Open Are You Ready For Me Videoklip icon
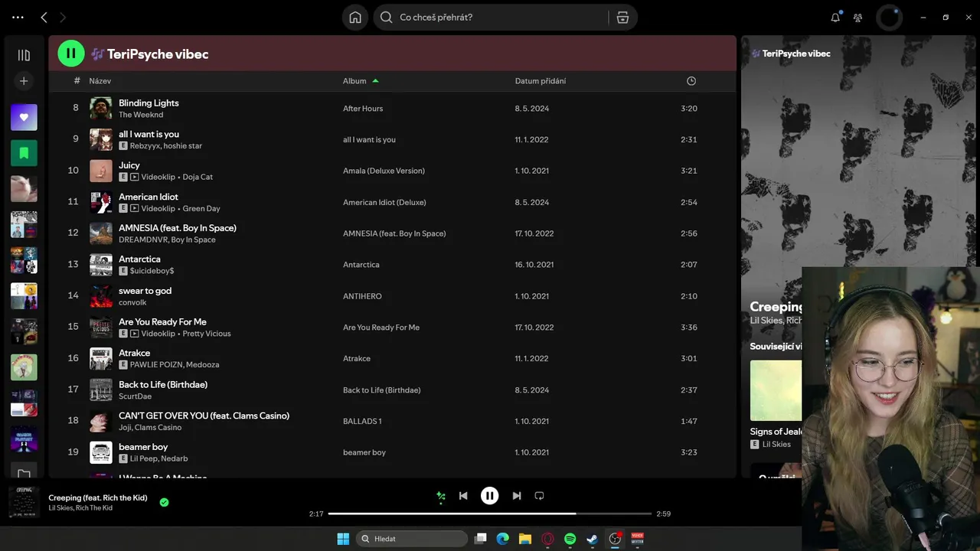Image resolution: width=980 pixels, height=551 pixels. (135, 334)
